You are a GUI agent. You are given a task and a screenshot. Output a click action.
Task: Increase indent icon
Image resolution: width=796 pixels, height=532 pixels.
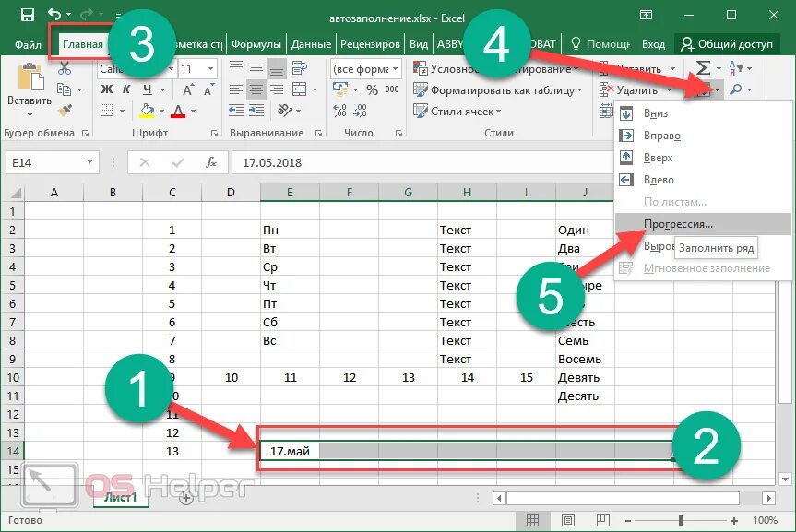[256, 110]
